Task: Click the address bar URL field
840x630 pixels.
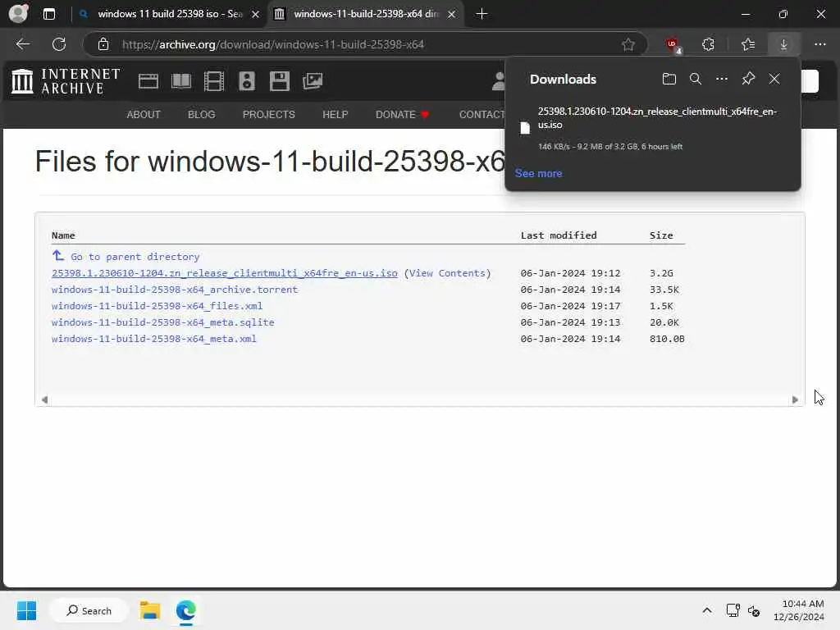Action: click(x=364, y=44)
